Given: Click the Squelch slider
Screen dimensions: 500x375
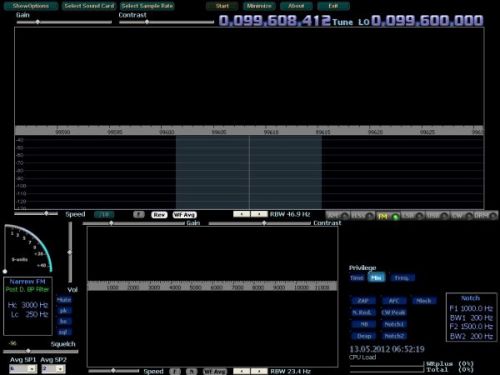Looking at the screenshot, I should [x=41, y=351].
